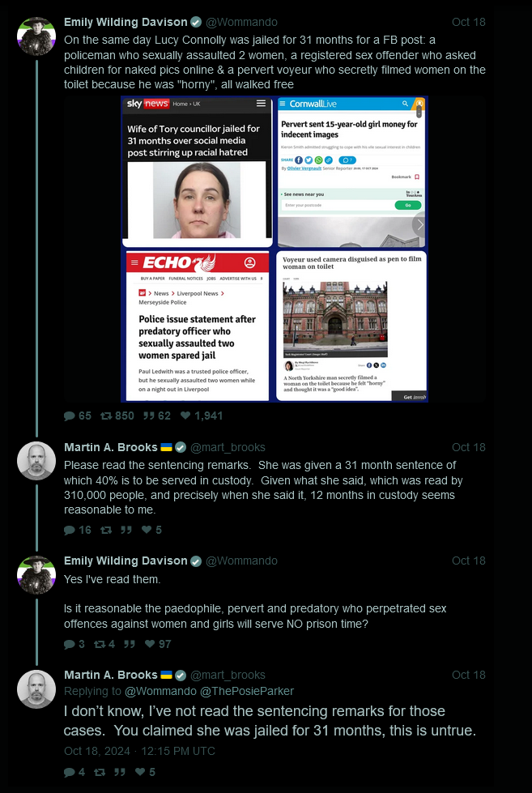Open Martin A. Brooks profile name in second tweet
Screen dimensions: 532x793
click(111, 447)
